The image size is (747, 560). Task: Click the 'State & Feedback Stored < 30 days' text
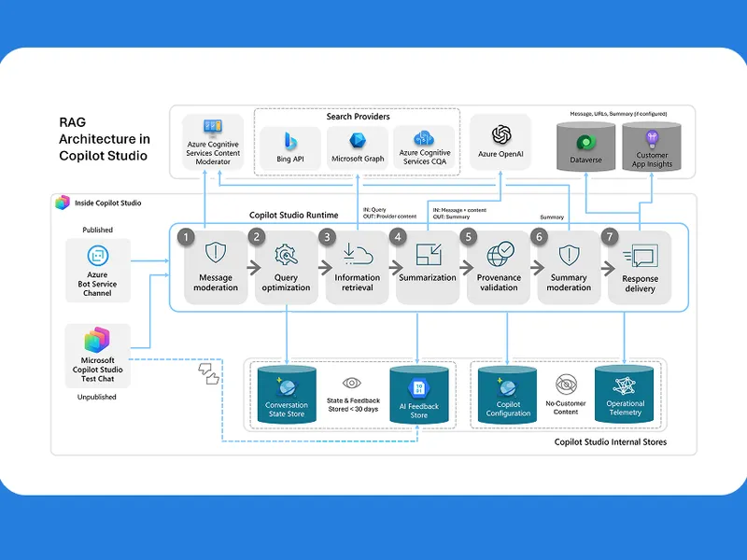tap(353, 405)
